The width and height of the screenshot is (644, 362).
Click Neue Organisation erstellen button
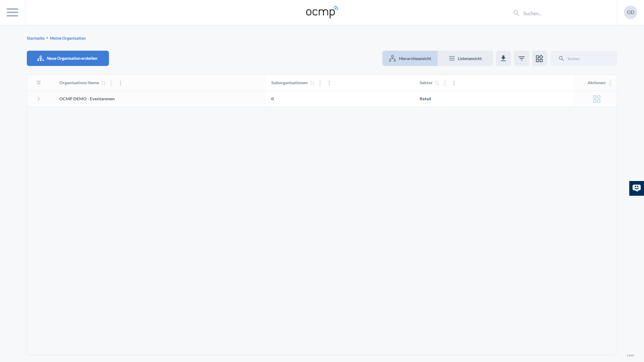(x=68, y=58)
